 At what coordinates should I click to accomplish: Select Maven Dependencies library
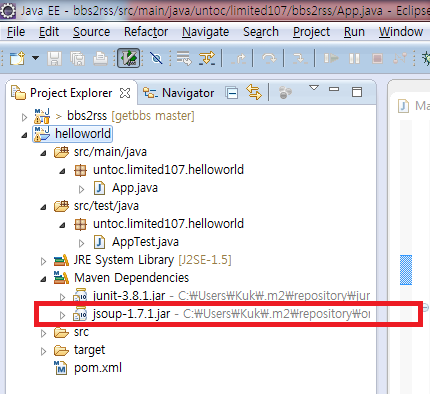pyautogui.click(x=121, y=278)
